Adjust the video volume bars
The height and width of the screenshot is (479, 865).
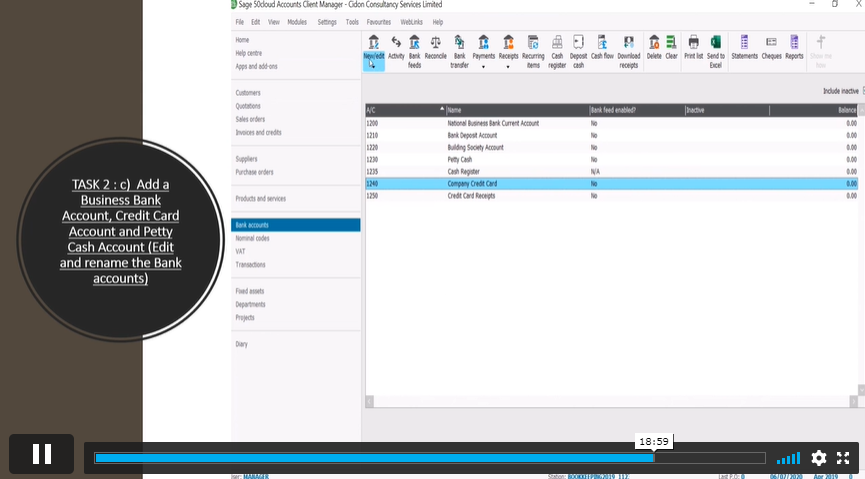[788, 458]
